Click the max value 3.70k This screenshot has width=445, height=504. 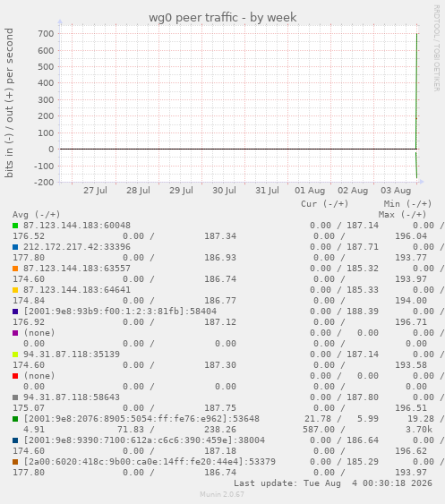[419, 430]
